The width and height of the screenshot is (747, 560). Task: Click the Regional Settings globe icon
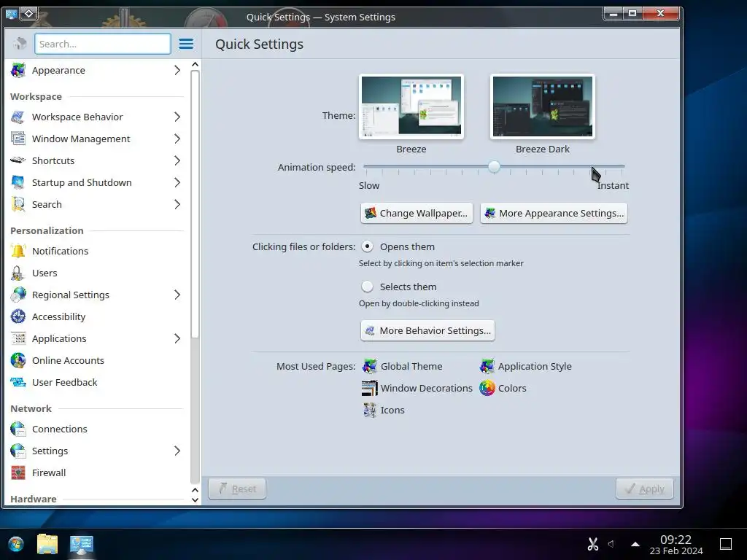click(18, 295)
